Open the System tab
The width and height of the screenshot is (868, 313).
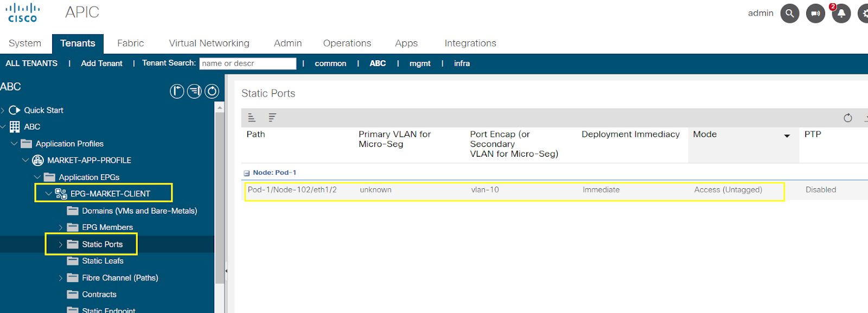pyautogui.click(x=25, y=43)
